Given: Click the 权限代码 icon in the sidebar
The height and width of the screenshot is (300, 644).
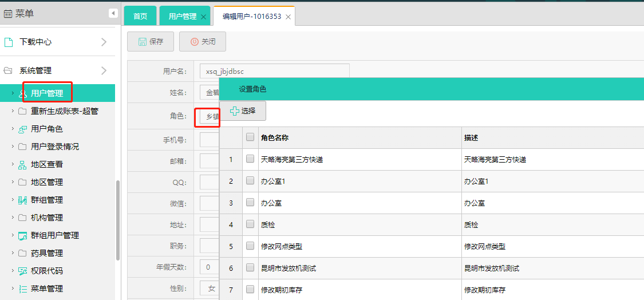Looking at the screenshot, I should 22,271.
